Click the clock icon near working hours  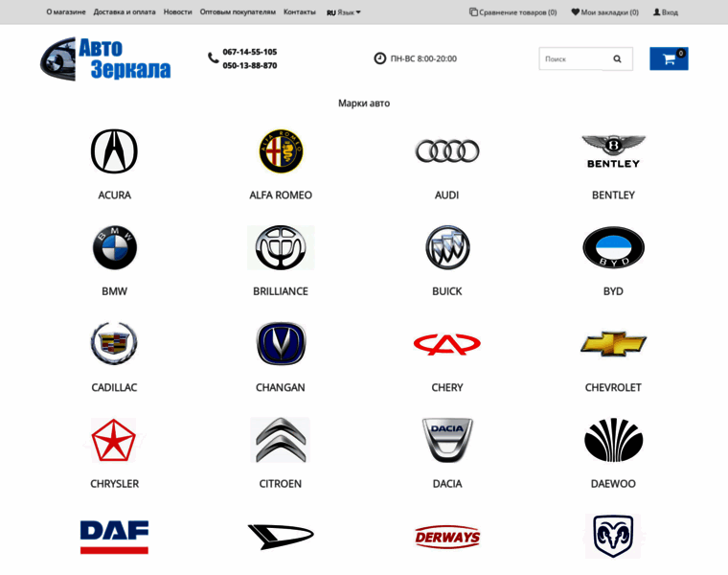pos(379,58)
